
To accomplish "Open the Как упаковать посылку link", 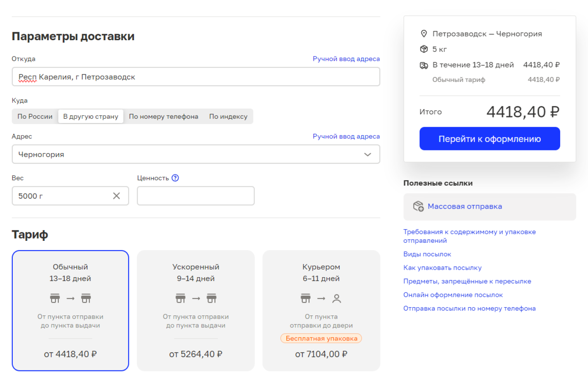I will click(443, 268).
